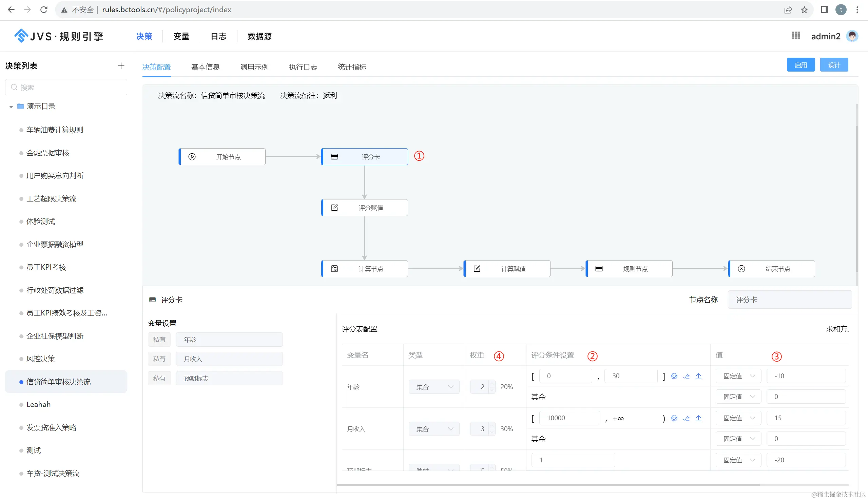Click the 开始节点 play icon
The image size is (868, 500).
tap(192, 157)
